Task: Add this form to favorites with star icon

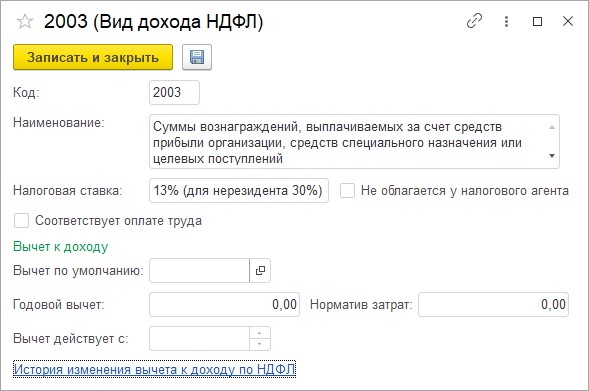Action: (25, 21)
